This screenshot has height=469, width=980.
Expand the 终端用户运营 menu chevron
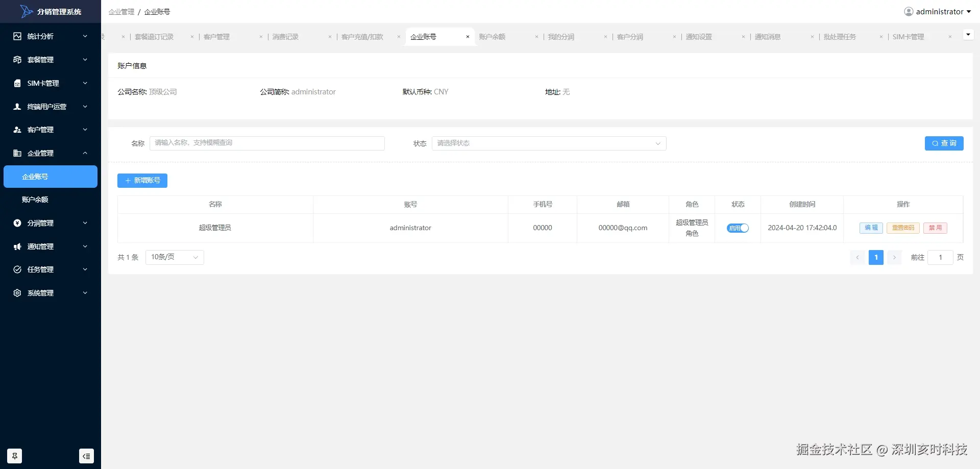(85, 107)
